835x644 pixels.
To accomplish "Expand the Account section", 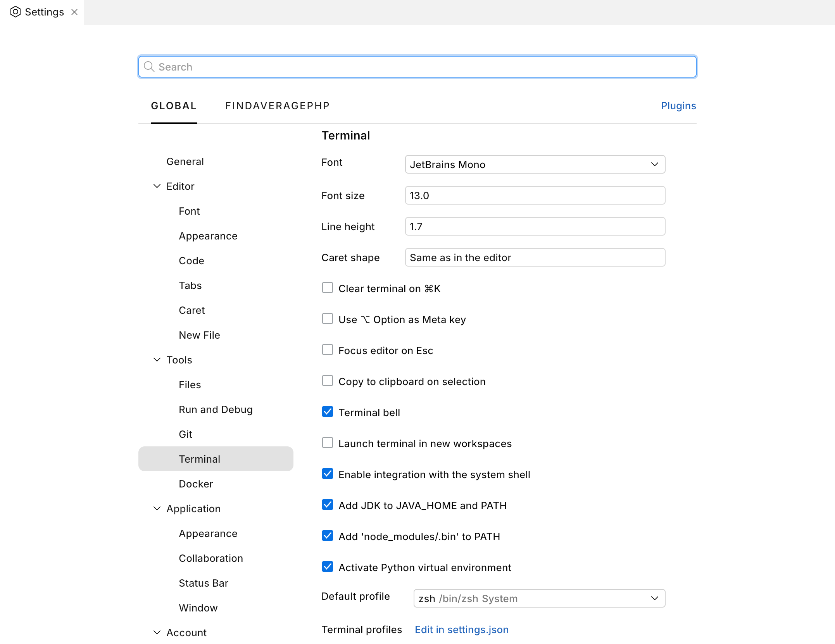I will [157, 632].
